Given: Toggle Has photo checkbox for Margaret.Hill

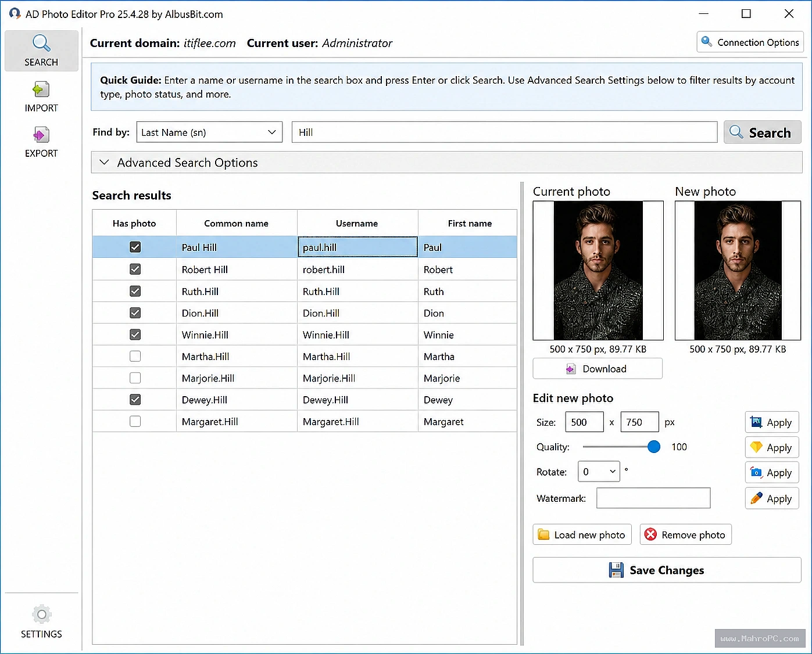Looking at the screenshot, I should (135, 421).
